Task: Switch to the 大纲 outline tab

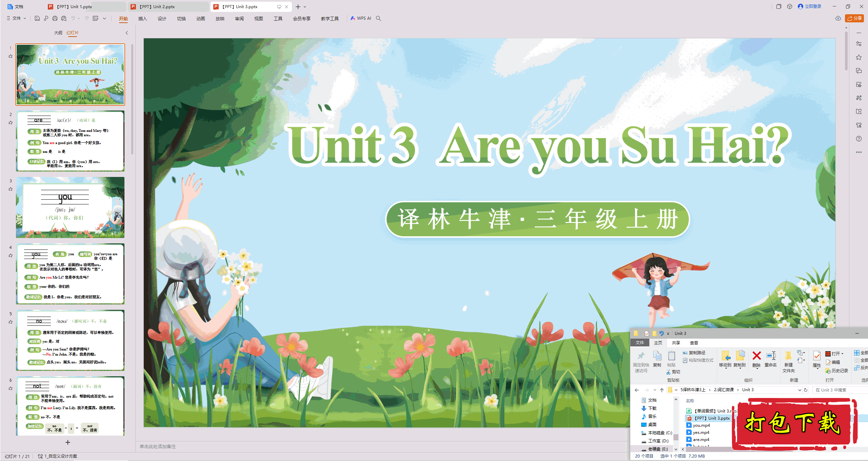Action: coord(58,33)
